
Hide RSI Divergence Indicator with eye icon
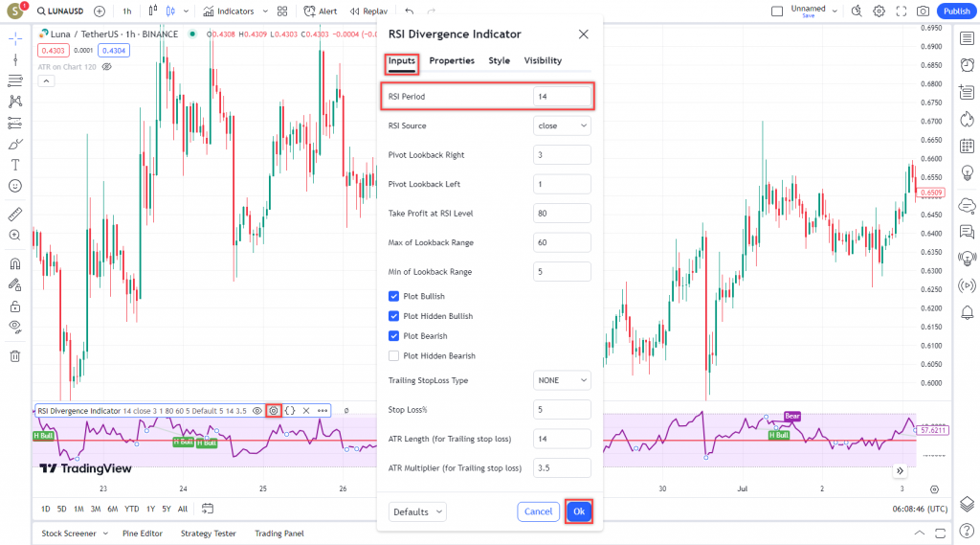pyautogui.click(x=256, y=411)
